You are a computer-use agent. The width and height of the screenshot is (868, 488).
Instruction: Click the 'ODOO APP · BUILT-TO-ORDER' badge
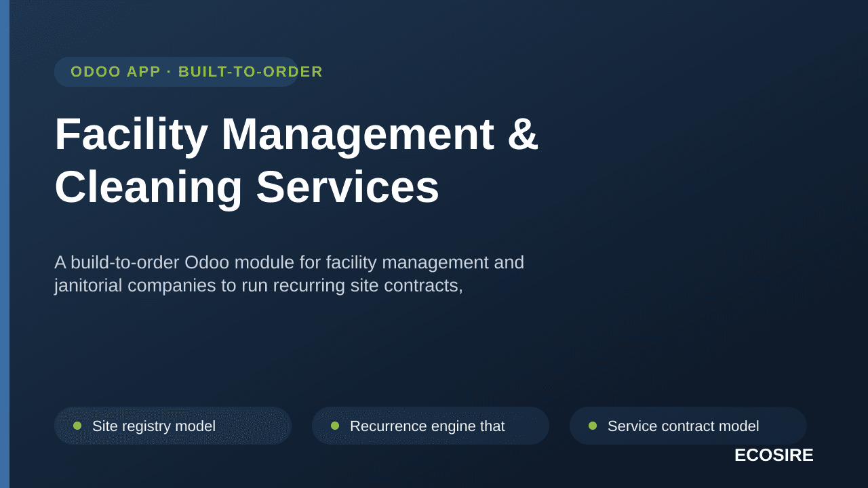pyautogui.click(x=176, y=72)
